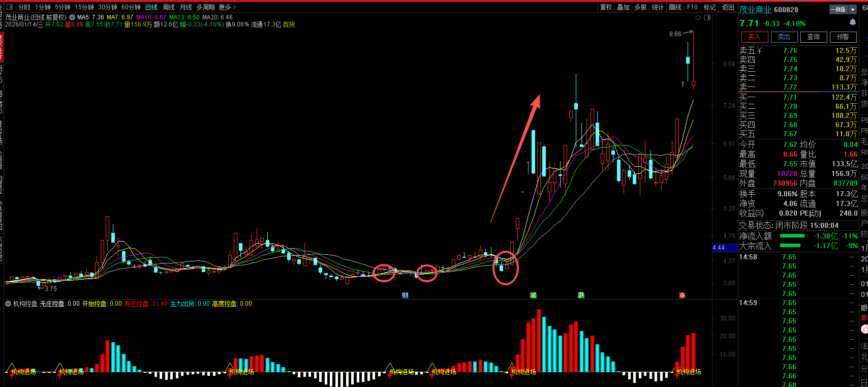The height and width of the screenshot is (387, 868).
Task: Switch to 月线 monthly chart
Action: [185, 7]
